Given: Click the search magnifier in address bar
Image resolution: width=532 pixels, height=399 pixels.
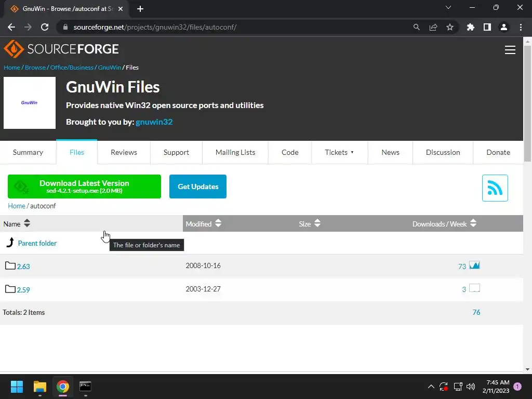Looking at the screenshot, I should [x=416, y=27].
